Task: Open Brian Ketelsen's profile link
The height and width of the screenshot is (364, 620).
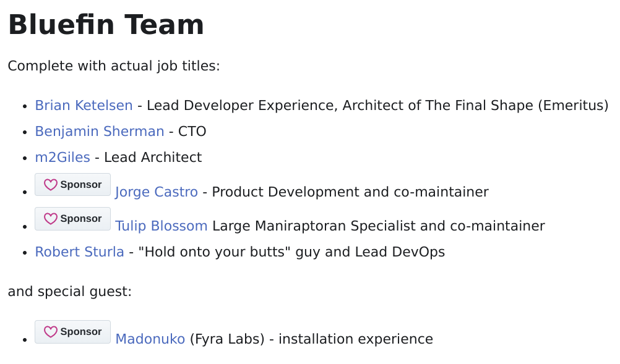Action: (84, 106)
